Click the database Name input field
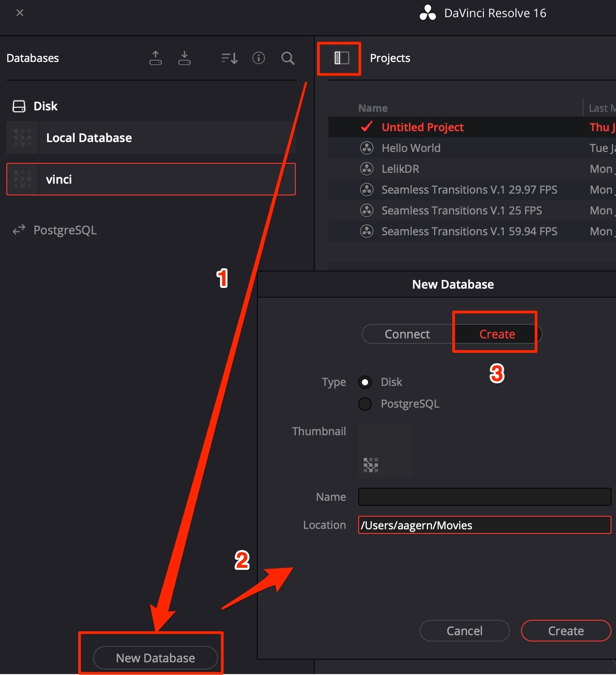Image resolution: width=616 pixels, height=675 pixels. (x=484, y=497)
